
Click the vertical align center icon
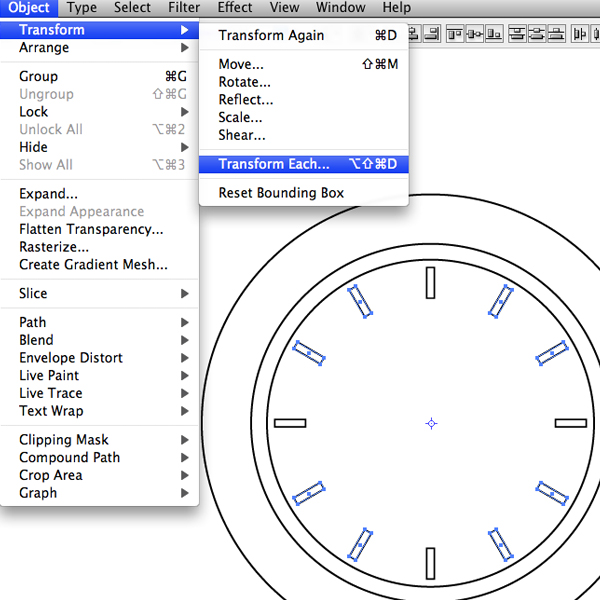[x=475, y=34]
